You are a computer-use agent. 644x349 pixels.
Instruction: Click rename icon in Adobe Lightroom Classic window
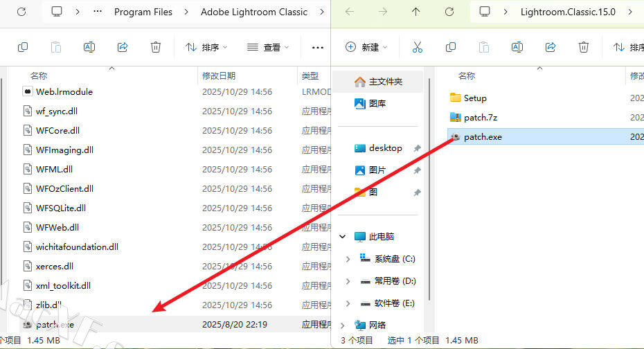(89, 47)
